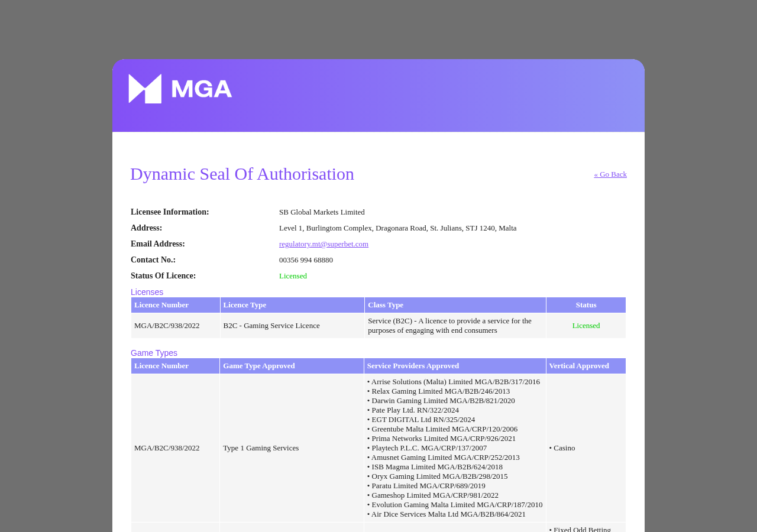
Task: Select licence number MGA/B2C/938/2022 in Game Types table
Action: point(167,448)
